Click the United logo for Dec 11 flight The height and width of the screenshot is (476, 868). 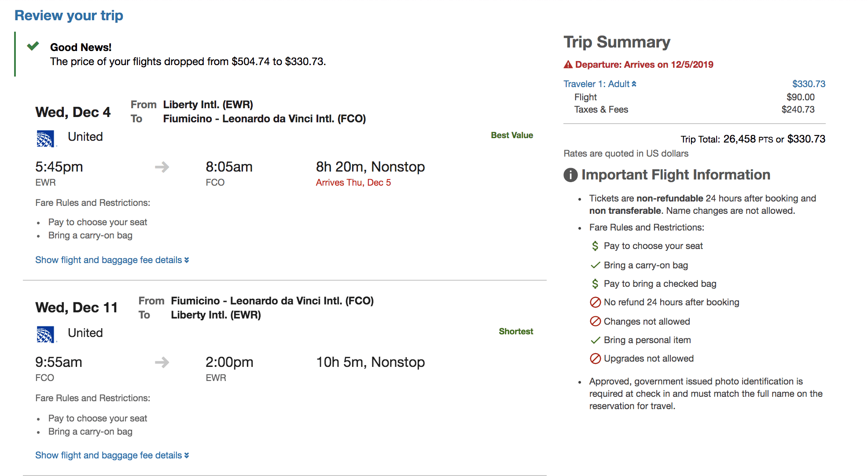click(x=45, y=334)
